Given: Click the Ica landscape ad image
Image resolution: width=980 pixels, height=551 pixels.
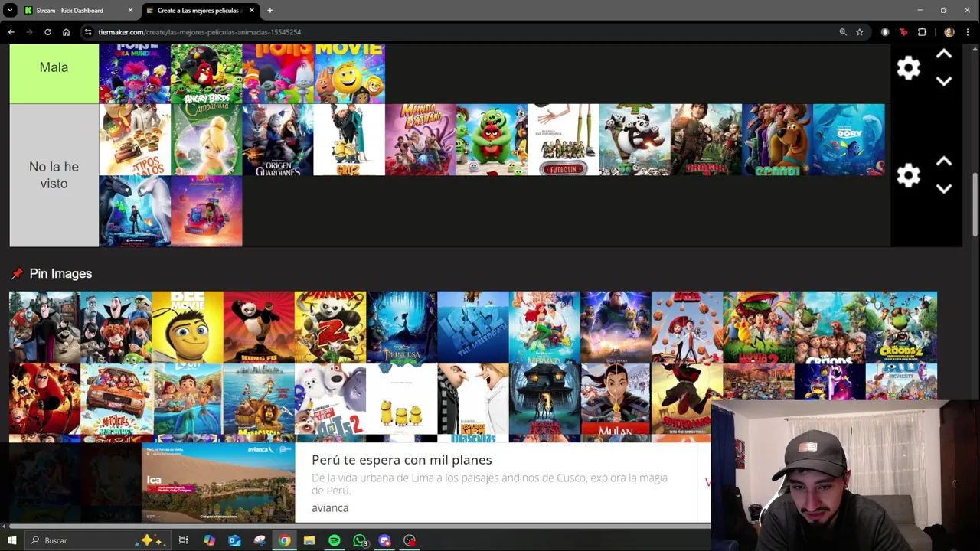Looking at the screenshot, I should coord(218,483).
